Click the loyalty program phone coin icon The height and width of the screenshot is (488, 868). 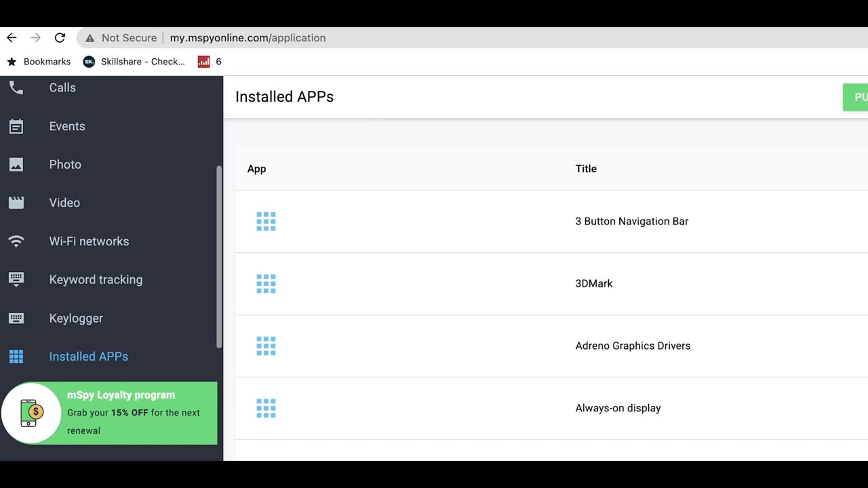(x=31, y=413)
